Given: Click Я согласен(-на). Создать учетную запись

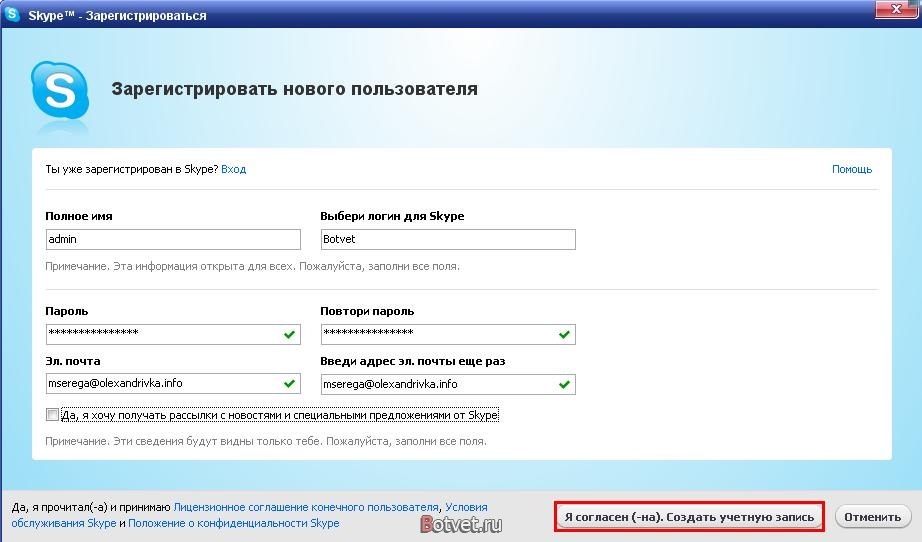Looking at the screenshot, I should [689, 517].
